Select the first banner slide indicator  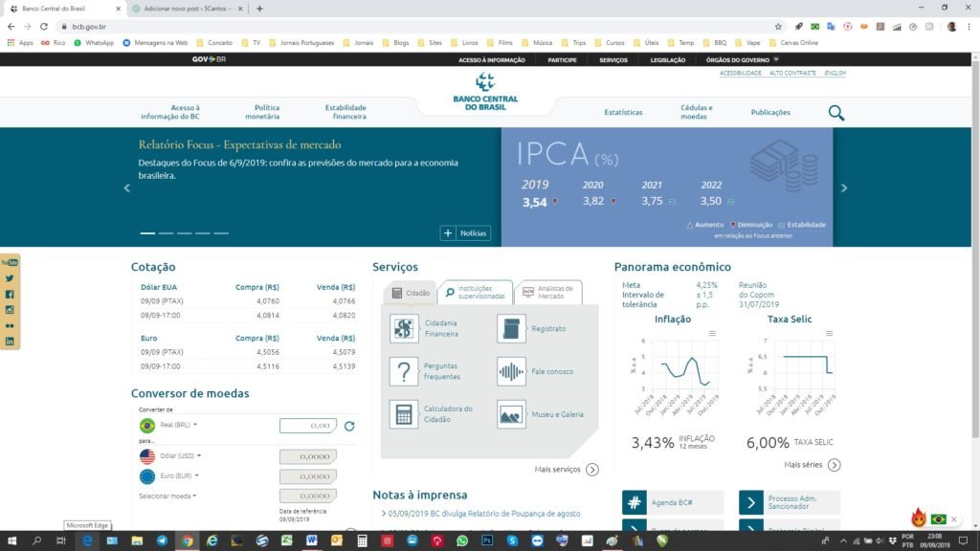click(147, 233)
